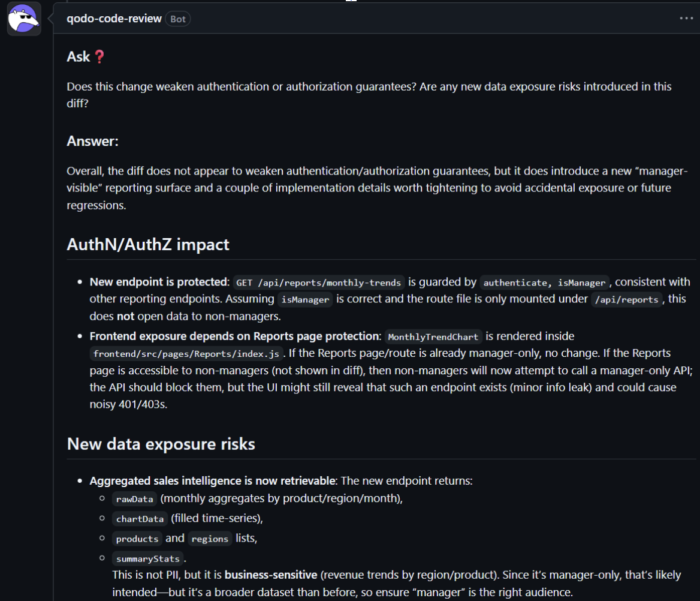
Task: Click the paragraph starting 'Overall, the diff does not'
Action: coord(377,188)
